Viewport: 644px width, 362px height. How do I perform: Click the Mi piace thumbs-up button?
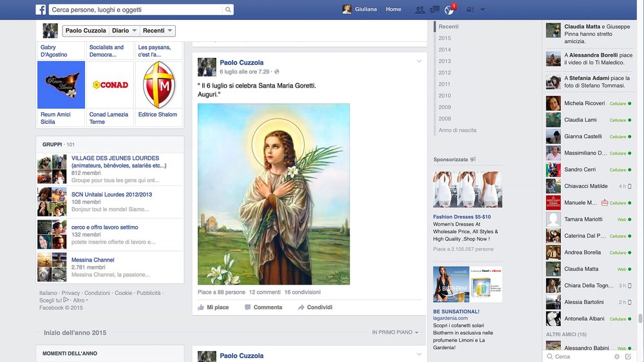pos(213,307)
